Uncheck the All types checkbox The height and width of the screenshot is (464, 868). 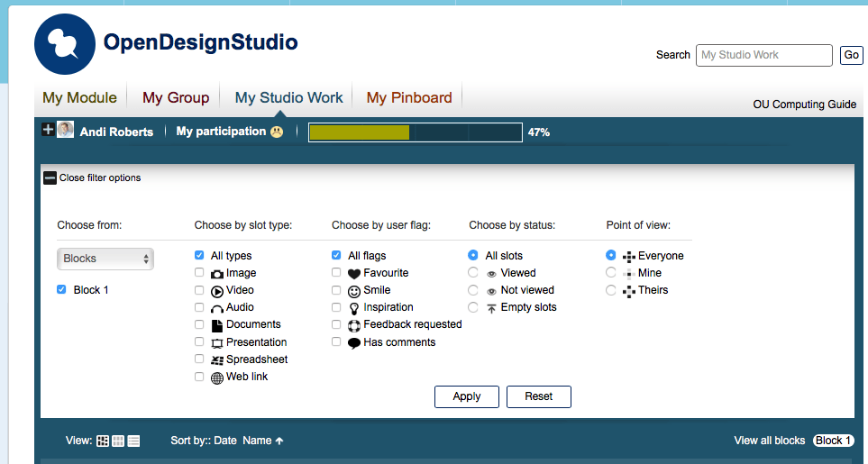click(199, 255)
